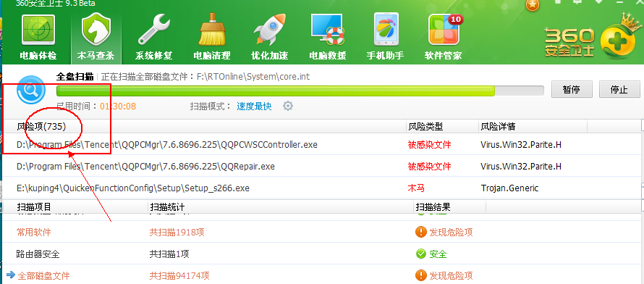Select the 木马查杀 horse shield icon

point(96,29)
